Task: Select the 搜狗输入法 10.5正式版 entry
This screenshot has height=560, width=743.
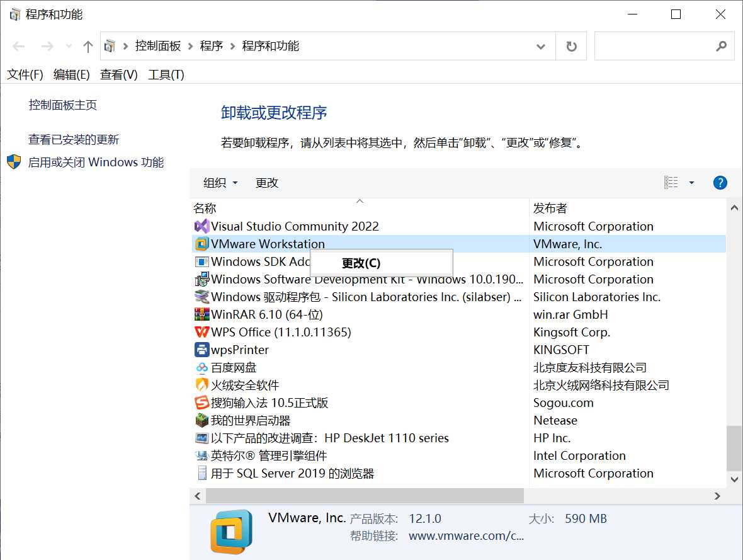Action: tap(269, 403)
